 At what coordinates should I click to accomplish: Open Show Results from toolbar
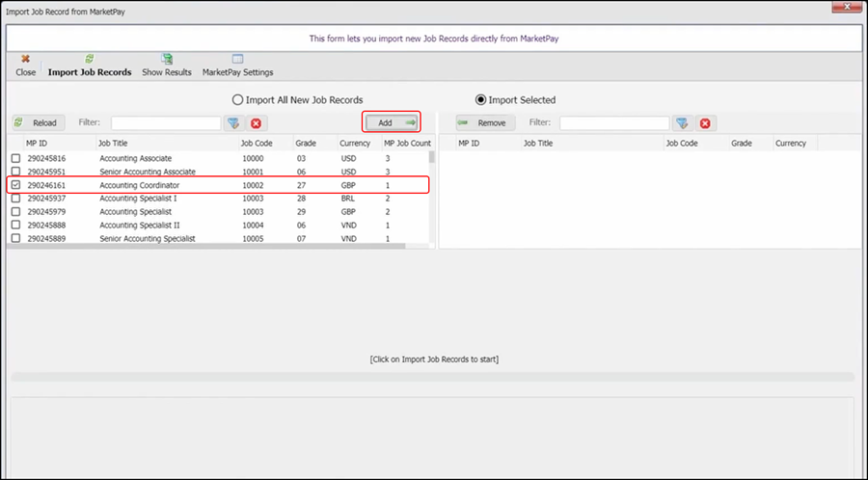coord(167,60)
